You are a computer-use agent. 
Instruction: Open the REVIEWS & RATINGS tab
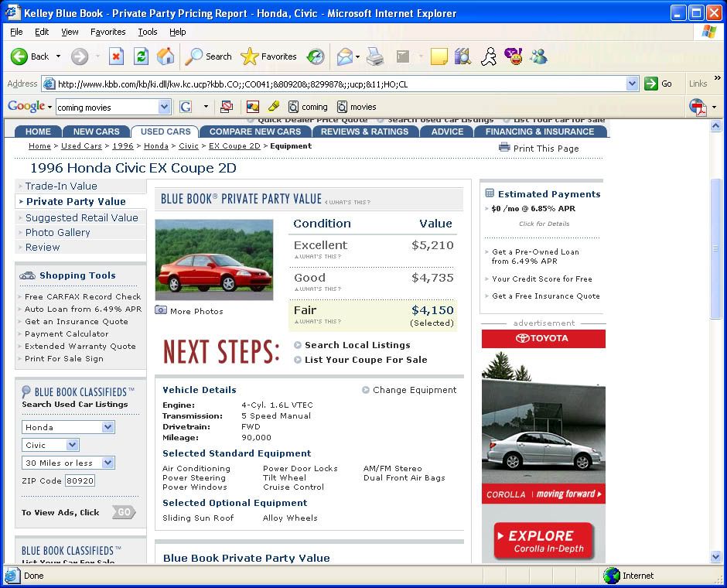coord(364,132)
